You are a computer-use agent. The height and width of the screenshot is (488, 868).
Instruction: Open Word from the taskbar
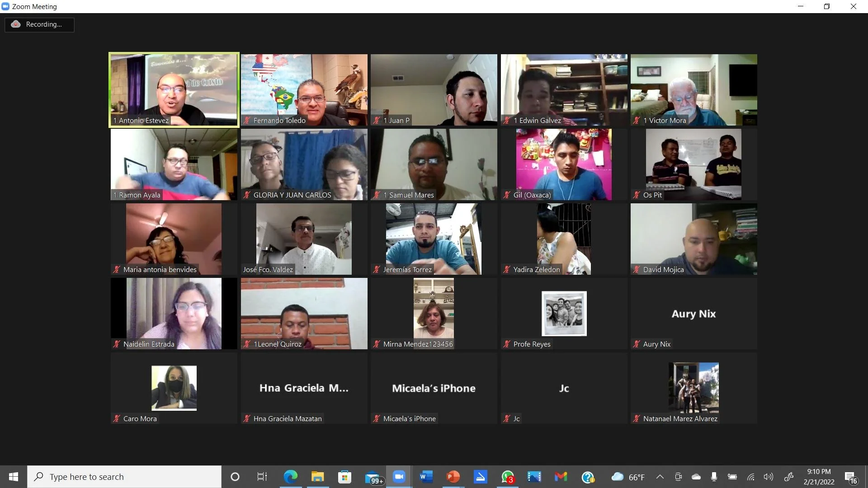pyautogui.click(x=426, y=477)
